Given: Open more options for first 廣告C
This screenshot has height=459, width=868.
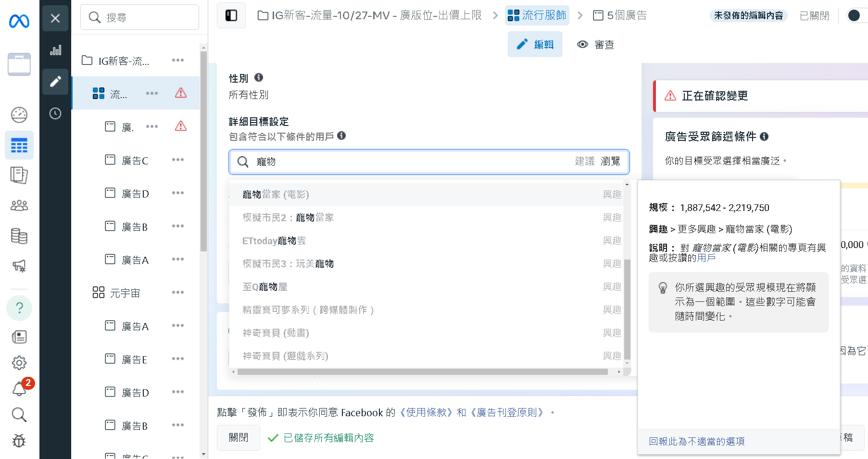Looking at the screenshot, I should pos(178,160).
